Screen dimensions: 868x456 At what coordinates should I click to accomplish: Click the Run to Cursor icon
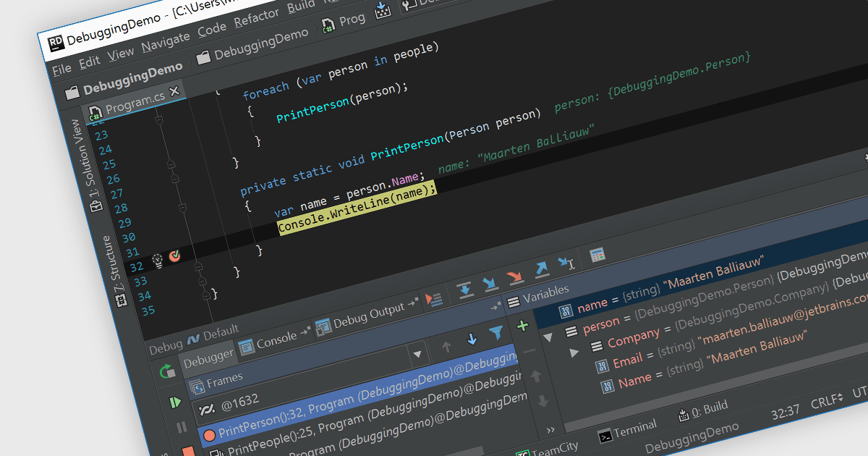(x=566, y=263)
